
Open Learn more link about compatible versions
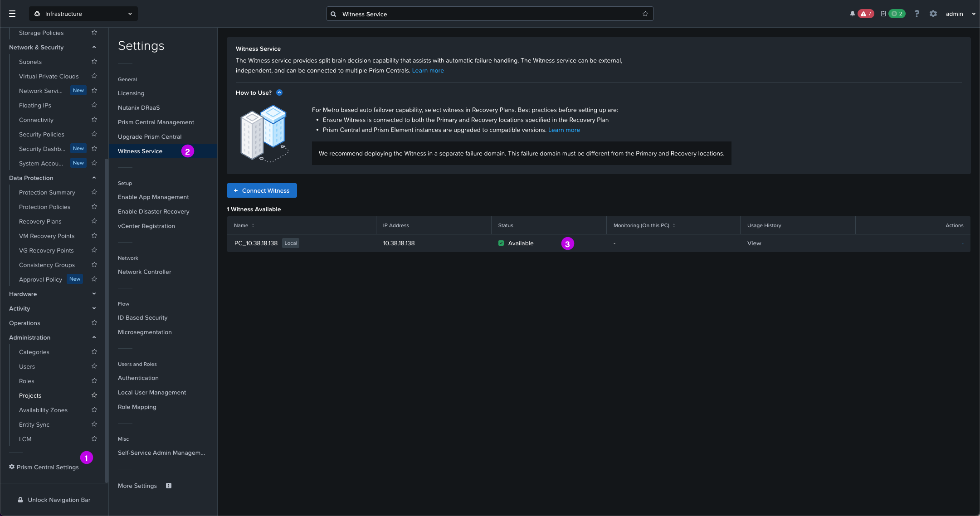[564, 130]
